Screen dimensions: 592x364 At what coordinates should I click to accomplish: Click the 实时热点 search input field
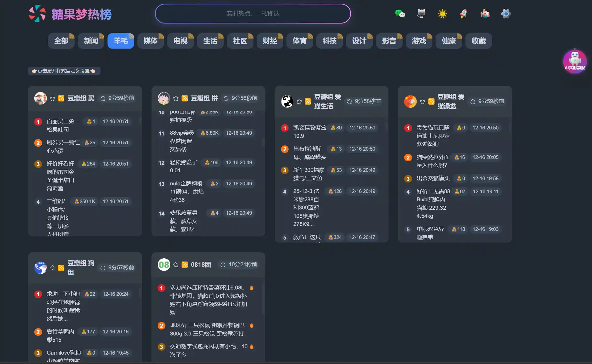pos(253,14)
